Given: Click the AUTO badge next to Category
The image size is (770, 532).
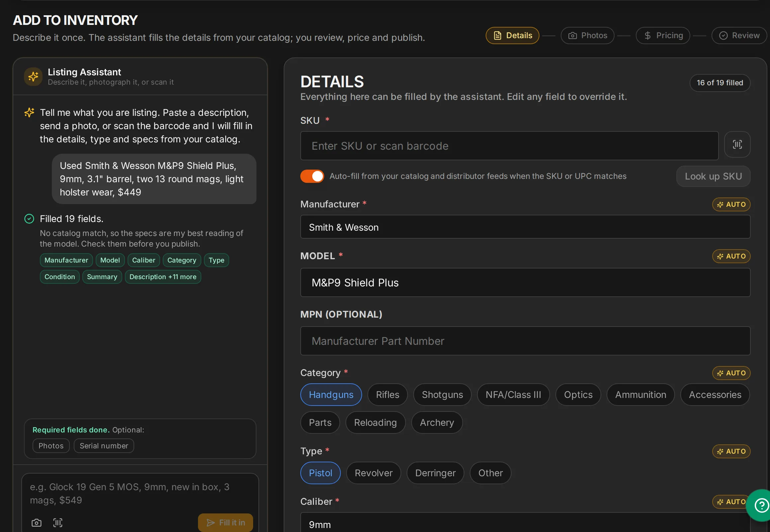Looking at the screenshot, I should 731,373.
